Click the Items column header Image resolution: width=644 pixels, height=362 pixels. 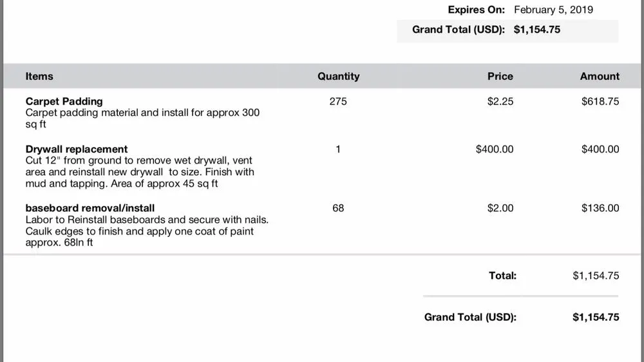tap(39, 76)
